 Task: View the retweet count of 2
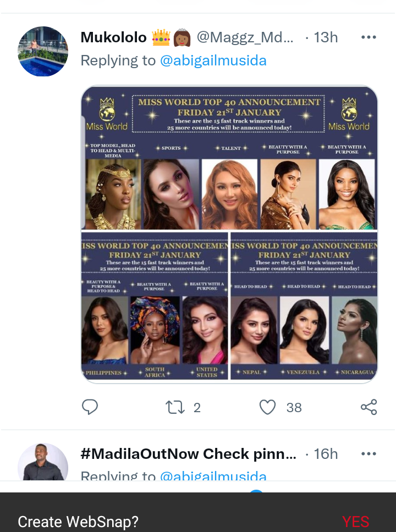click(x=197, y=407)
